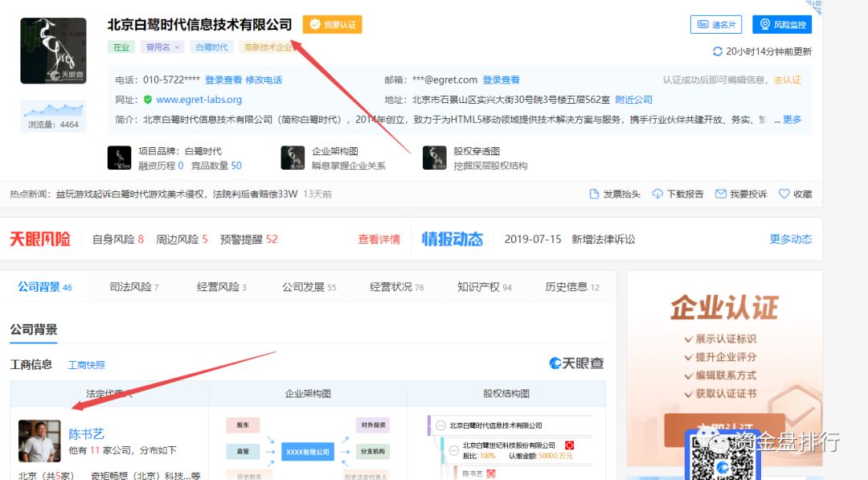Open the 股权穿透图 icon card
868x480 pixels.
(435, 158)
